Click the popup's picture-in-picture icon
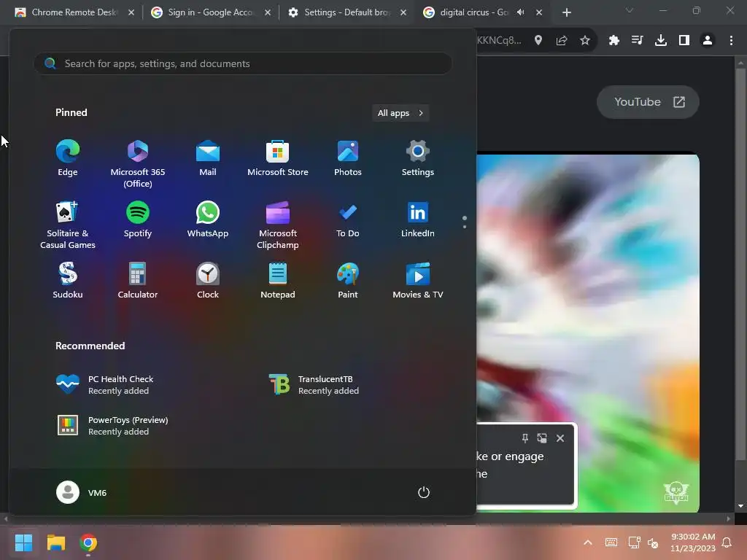This screenshot has height=560, width=747. (x=542, y=438)
